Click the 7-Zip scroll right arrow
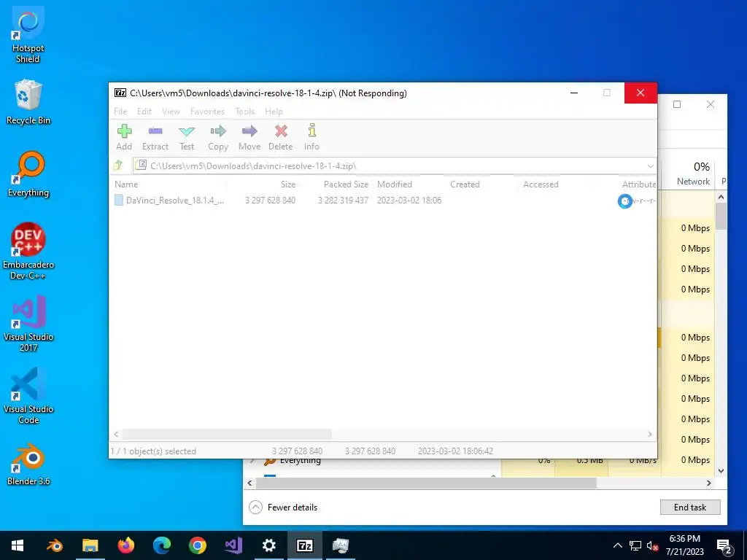Image resolution: width=747 pixels, height=560 pixels. [x=650, y=435]
